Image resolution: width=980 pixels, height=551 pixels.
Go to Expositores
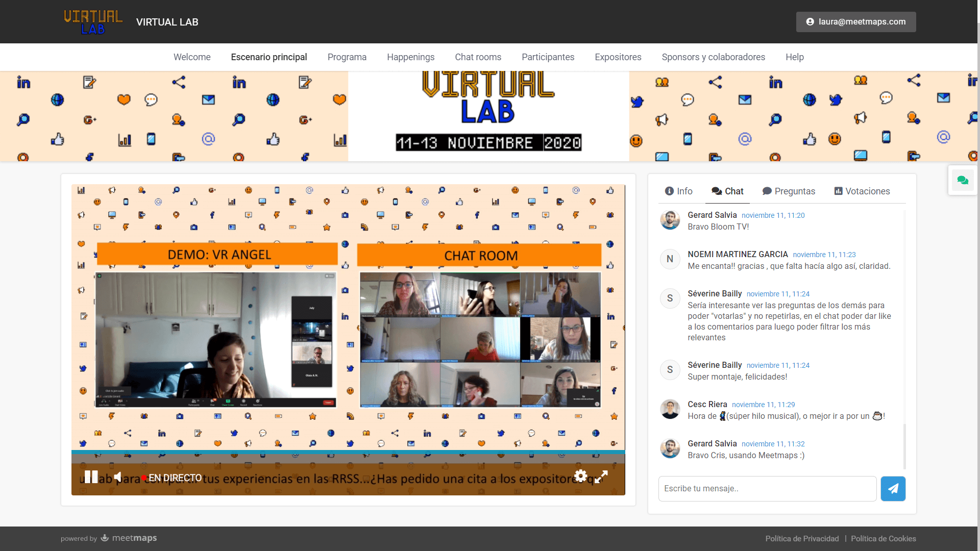pyautogui.click(x=618, y=57)
